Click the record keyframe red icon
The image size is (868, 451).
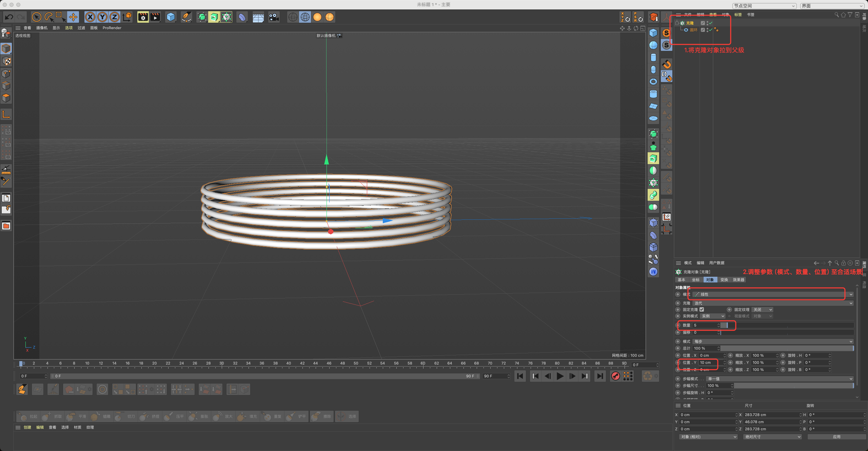click(x=615, y=376)
